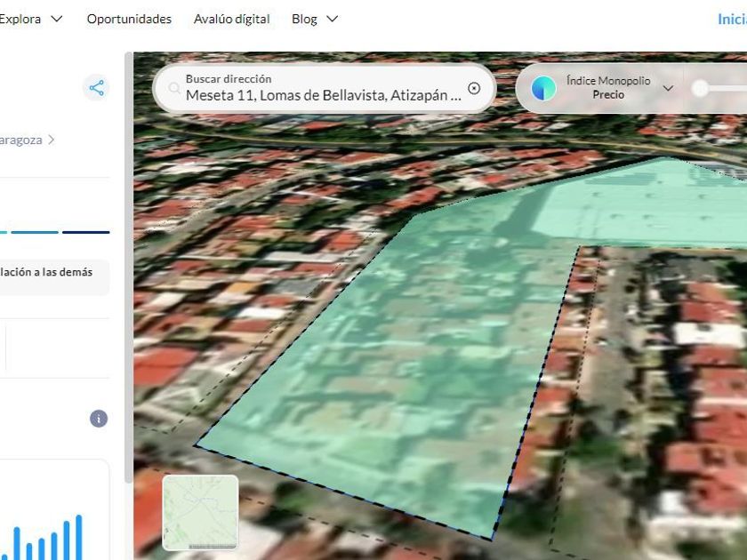
Task: Focus the Buscar dirección address field
Action: 324,95
